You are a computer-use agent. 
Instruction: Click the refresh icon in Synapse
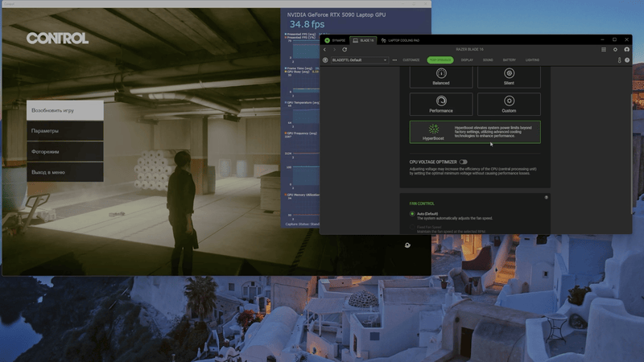click(345, 50)
